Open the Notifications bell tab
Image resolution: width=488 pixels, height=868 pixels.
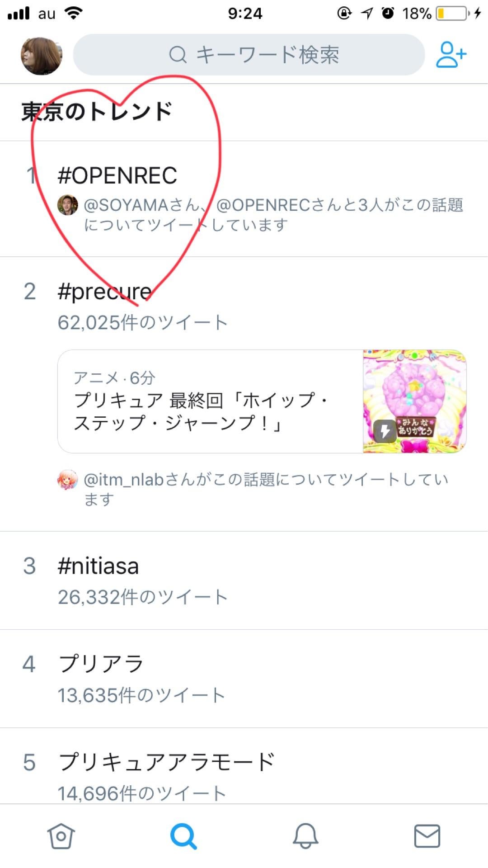tap(305, 836)
